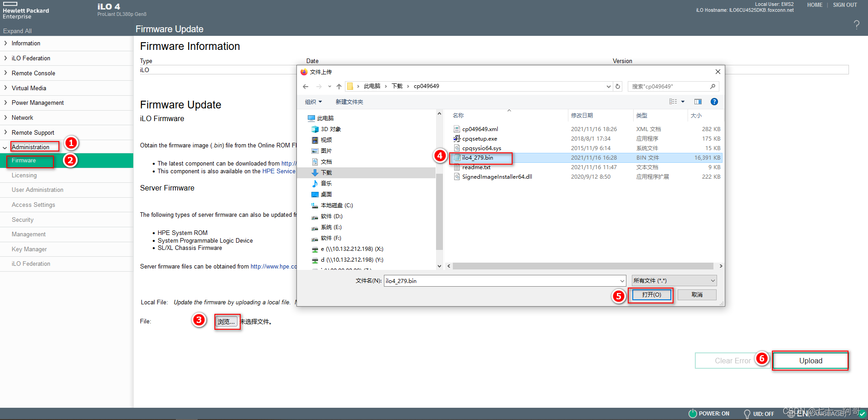The height and width of the screenshot is (420, 868).
Task: Click the iLO help question mark
Action: [x=856, y=24]
